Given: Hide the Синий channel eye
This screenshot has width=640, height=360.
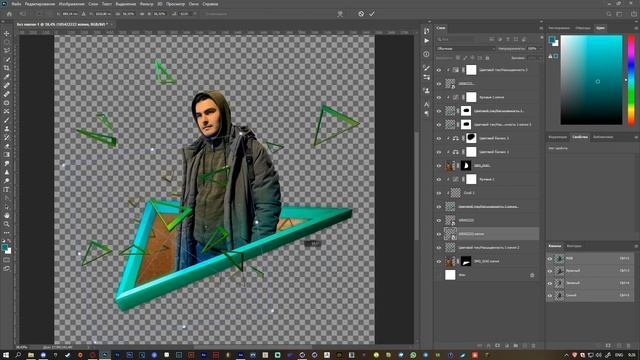Looking at the screenshot, I should 550,296.
